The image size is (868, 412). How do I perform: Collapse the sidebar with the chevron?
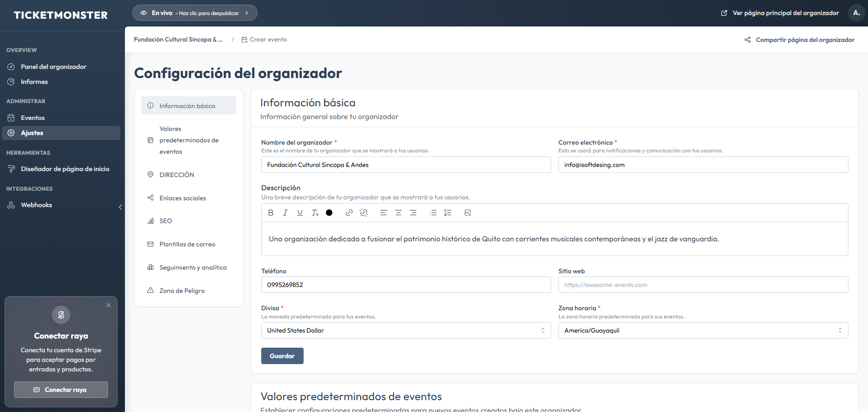point(120,207)
